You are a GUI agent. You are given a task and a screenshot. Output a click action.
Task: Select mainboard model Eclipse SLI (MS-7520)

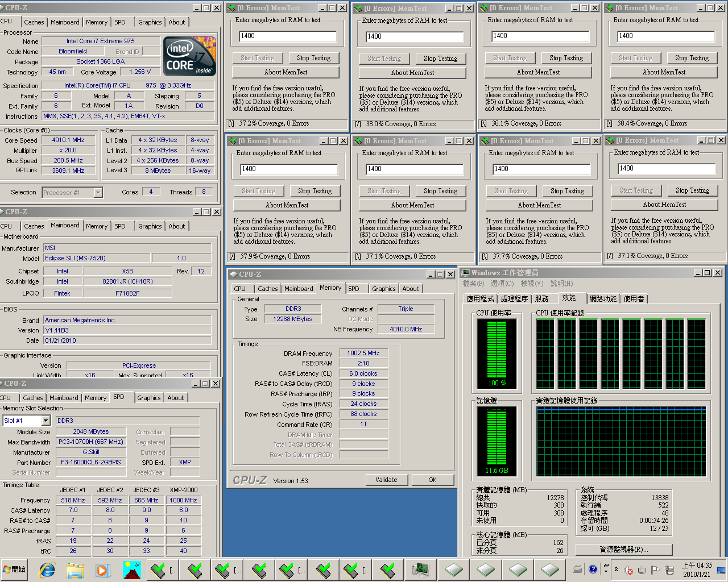[97, 258]
